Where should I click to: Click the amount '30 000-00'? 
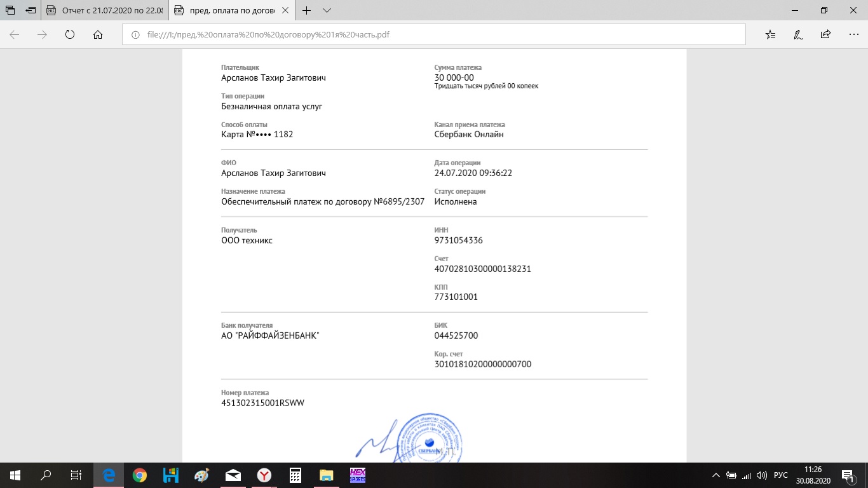[454, 78]
